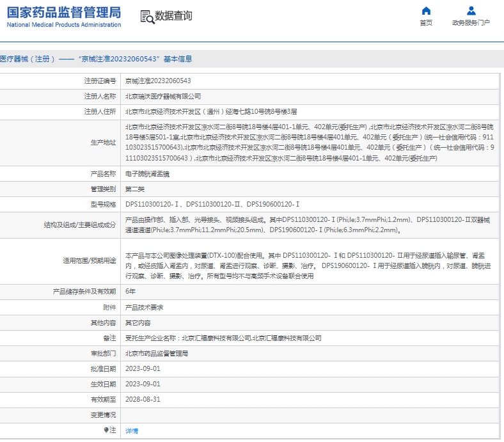This screenshot has height=442, width=504.
Task: Click the 适用范围/预期用途 label
Action: (90, 261)
